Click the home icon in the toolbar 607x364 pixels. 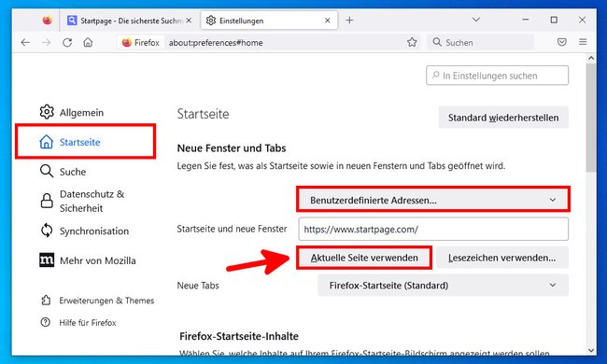coord(88,43)
